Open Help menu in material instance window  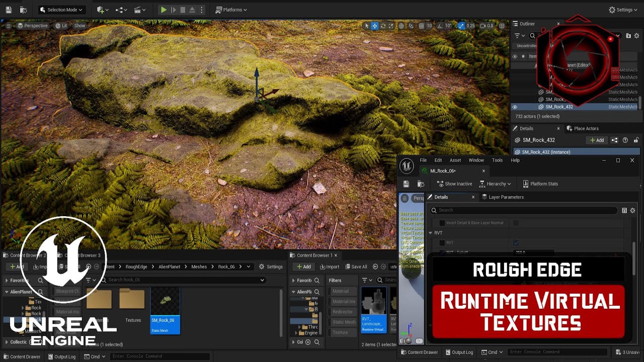click(515, 160)
